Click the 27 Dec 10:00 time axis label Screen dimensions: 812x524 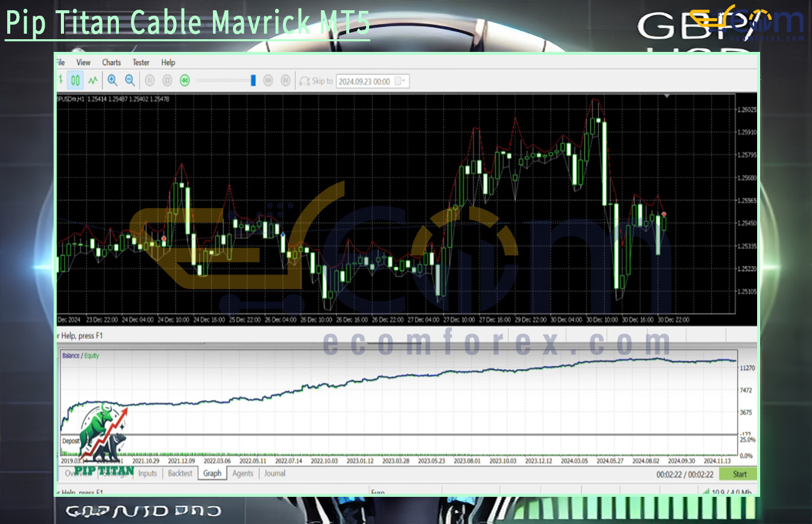tap(460, 319)
